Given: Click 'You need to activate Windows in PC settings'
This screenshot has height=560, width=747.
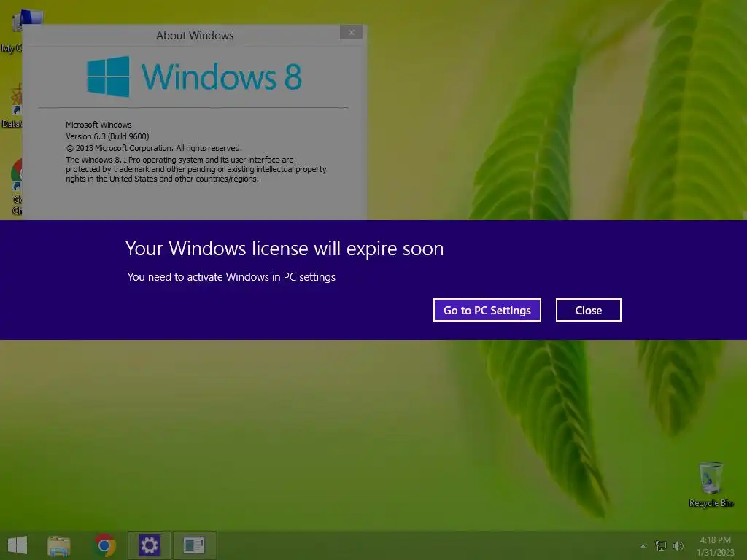Looking at the screenshot, I should 231,276.
